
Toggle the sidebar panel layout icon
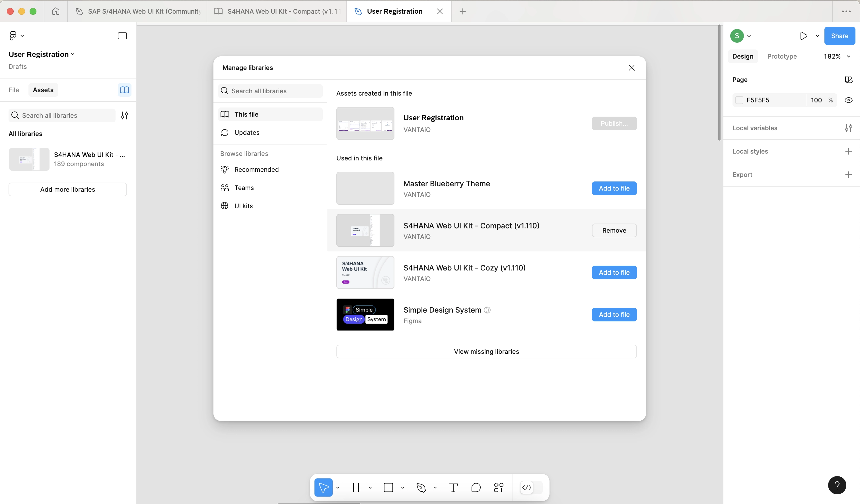[122, 36]
